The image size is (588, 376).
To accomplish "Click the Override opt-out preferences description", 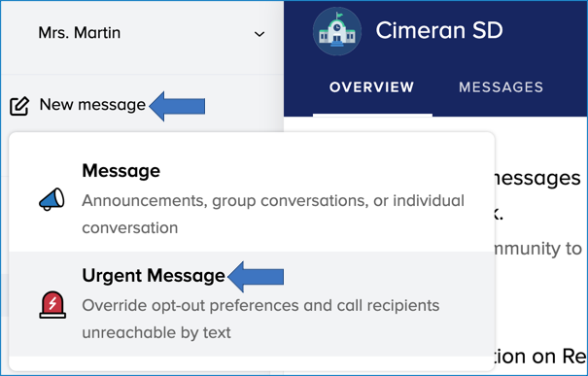I will (x=260, y=305).
